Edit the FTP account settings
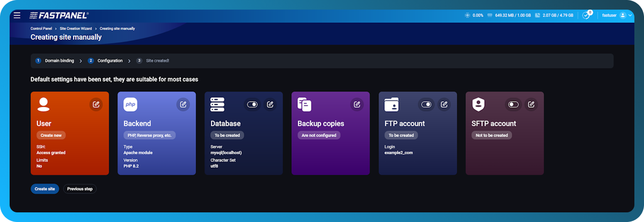The width and height of the screenshot is (644, 222). click(444, 104)
